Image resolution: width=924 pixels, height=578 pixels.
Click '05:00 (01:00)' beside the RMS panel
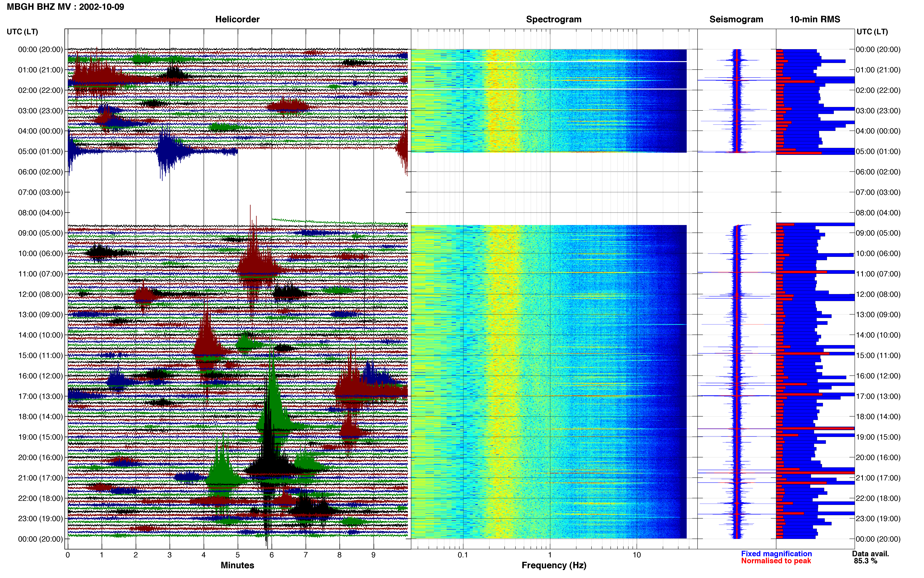click(x=878, y=151)
